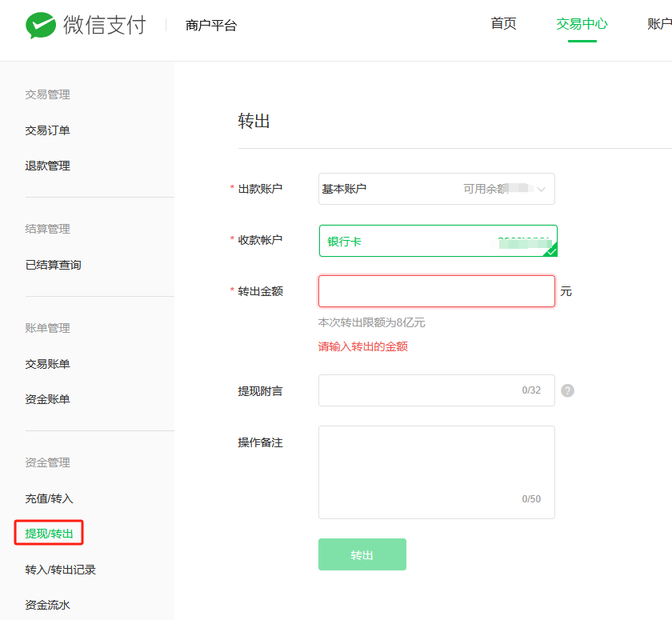Expand the 基本账户 payout account dropdown
Image resolution: width=672 pixels, height=620 pixels.
point(436,188)
